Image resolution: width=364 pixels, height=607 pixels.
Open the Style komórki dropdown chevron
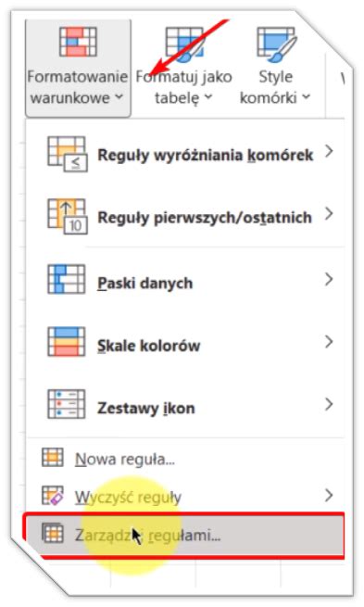(x=306, y=96)
